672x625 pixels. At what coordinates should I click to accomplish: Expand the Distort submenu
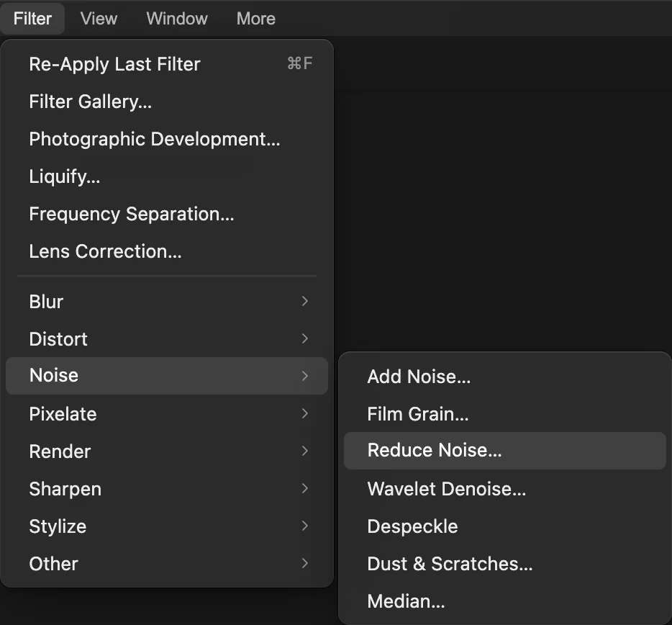click(167, 339)
